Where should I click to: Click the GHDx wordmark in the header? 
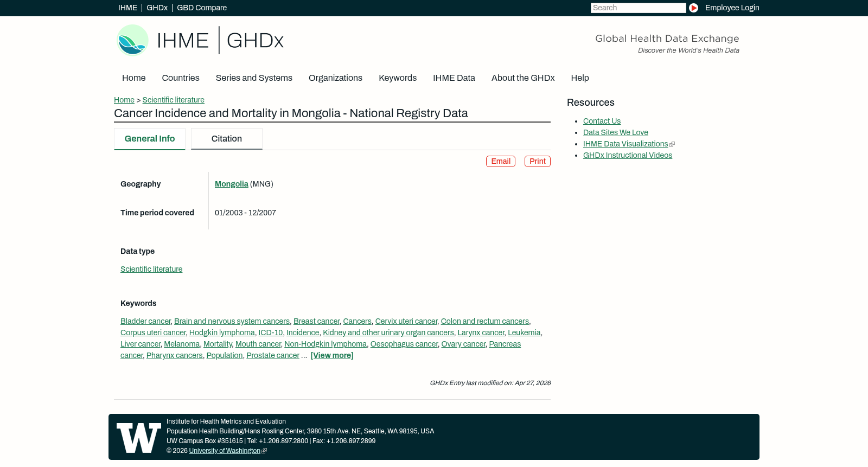tap(255, 41)
